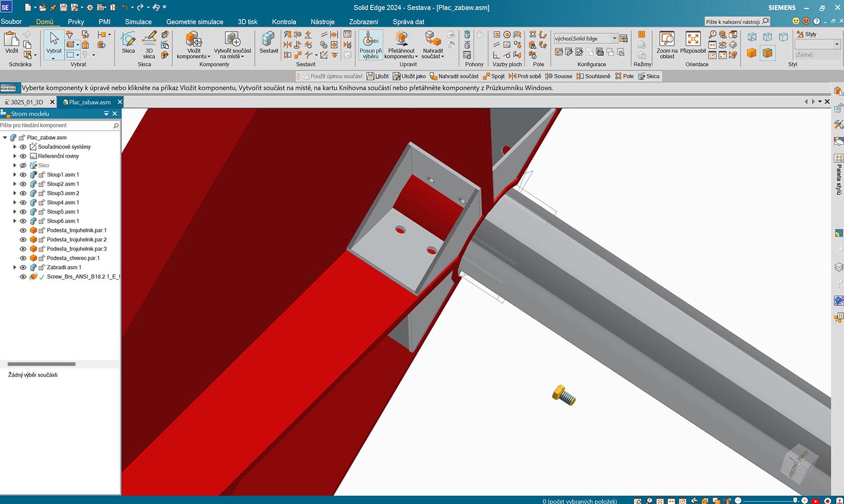The width and height of the screenshot is (844, 504).
Task: Expand the Sloup2.asm:1 node
Action: click(15, 184)
